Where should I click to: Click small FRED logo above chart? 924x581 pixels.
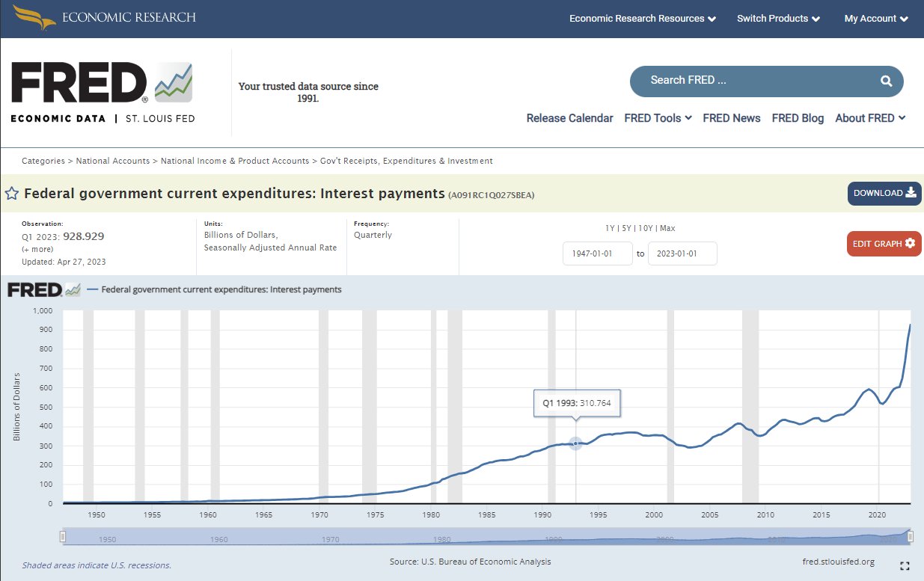click(44, 289)
